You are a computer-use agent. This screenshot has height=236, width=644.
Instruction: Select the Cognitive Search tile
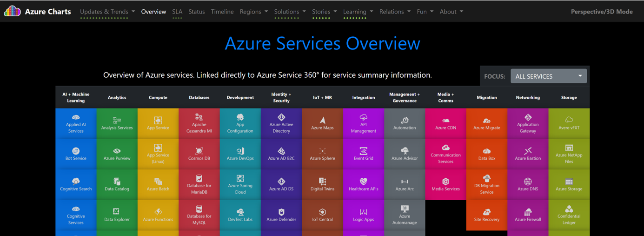[76, 185]
